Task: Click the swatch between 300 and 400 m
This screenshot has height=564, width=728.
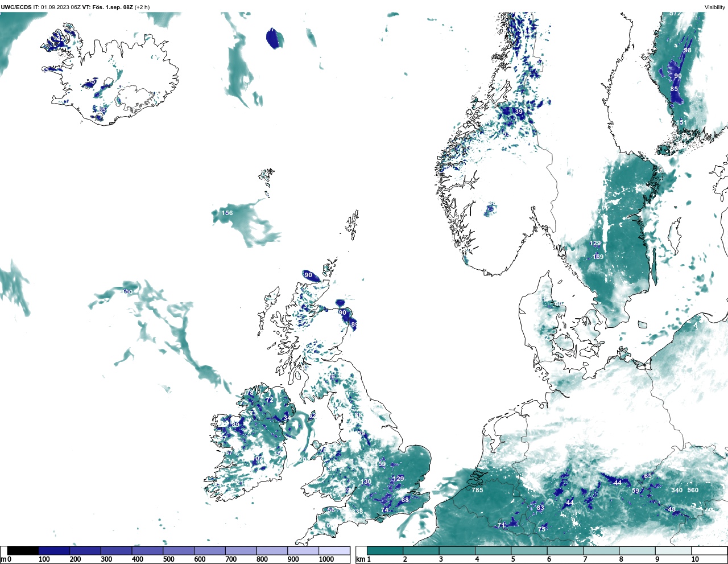Action: [117, 550]
